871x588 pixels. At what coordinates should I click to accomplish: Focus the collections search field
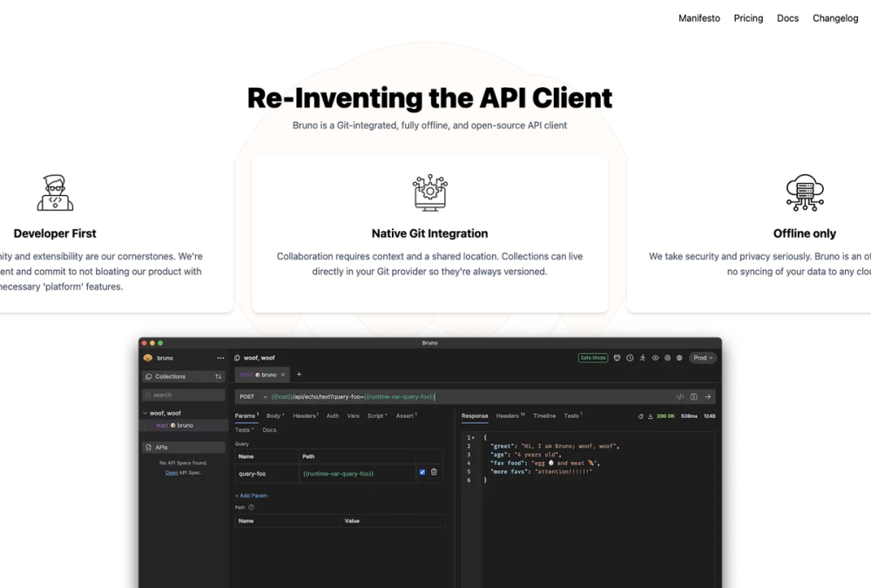pos(183,395)
